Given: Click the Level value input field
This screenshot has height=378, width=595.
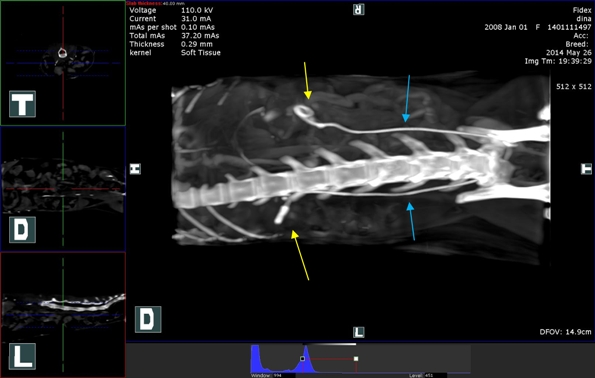Looking at the screenshot, I should pyautogui.click(x=435, y=375).
